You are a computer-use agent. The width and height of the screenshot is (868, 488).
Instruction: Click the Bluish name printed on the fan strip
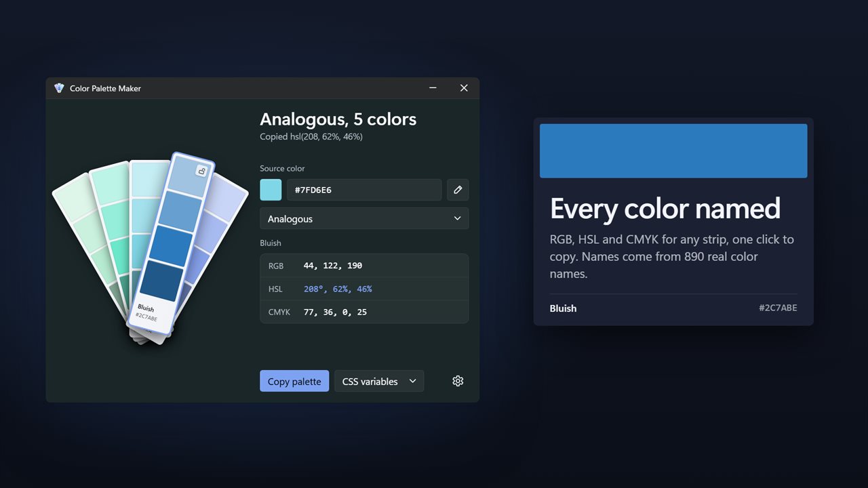[146, 308]
